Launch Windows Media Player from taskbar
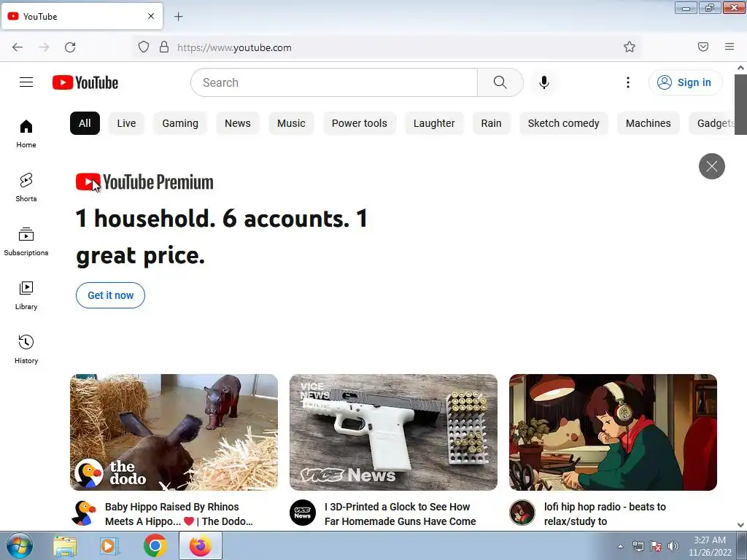747x560 pixels. pos(109,546)
